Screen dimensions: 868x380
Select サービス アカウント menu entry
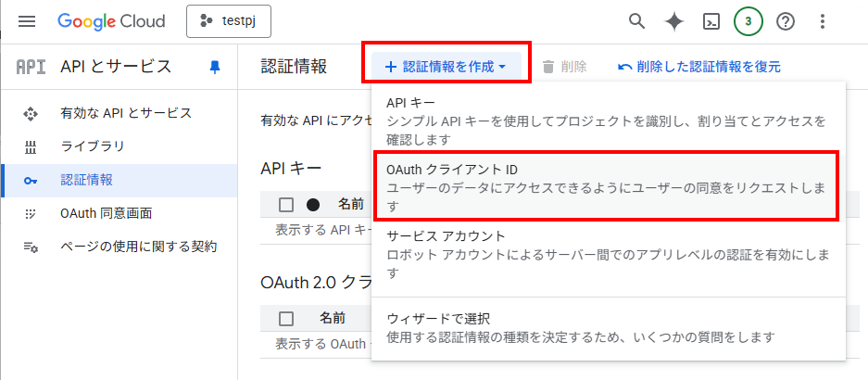pyautogui.click(x=606, y=253)
